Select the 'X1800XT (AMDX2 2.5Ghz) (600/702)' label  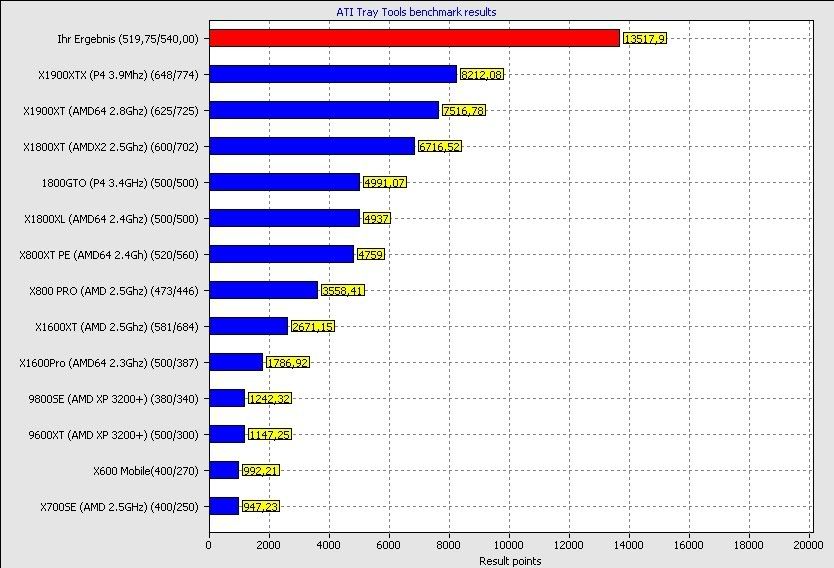(x=111, y=147)
